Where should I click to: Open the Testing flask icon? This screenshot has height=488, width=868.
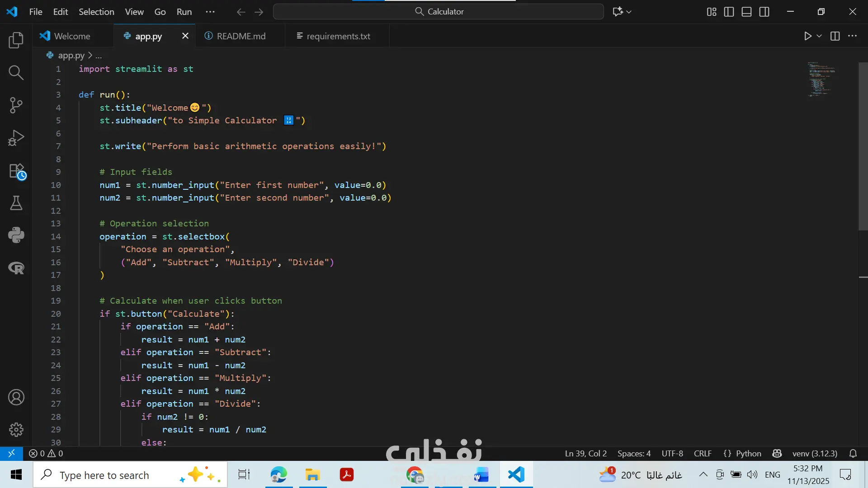pos(16,203)
